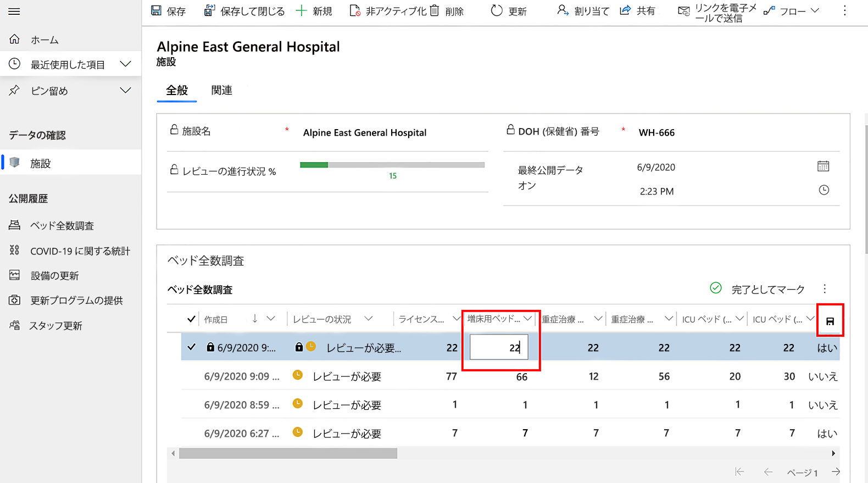Screen dimensions: 868x483
Task: Click the DOH number WH-666 field
Action: click(656, 132)
